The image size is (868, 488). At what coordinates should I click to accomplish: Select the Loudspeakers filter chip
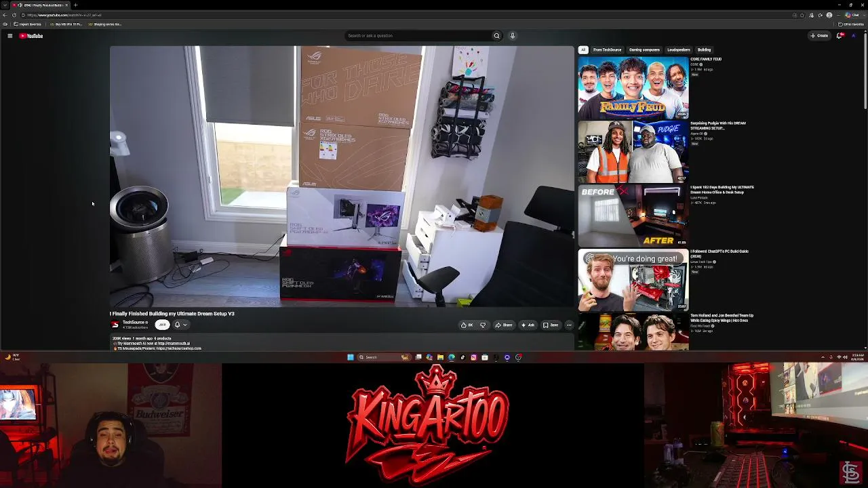tap(679, 49)
